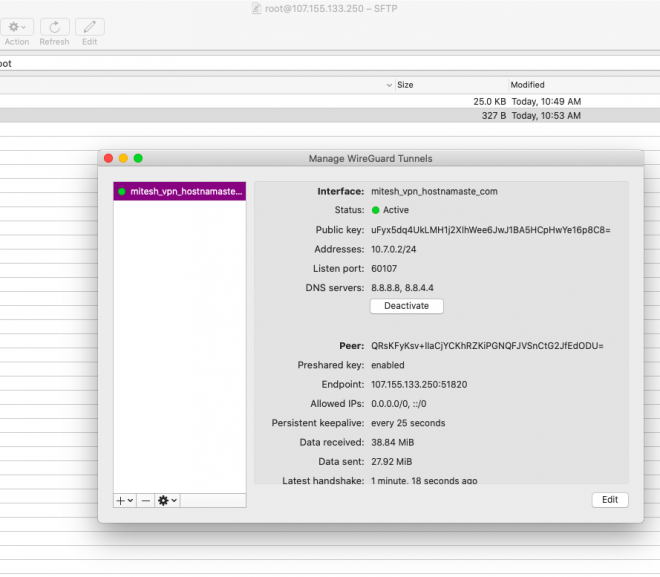Click 'Today, 10:53 AM' modified date
Viewport: 660px width, 577px height.
click(x=546, y=116)
